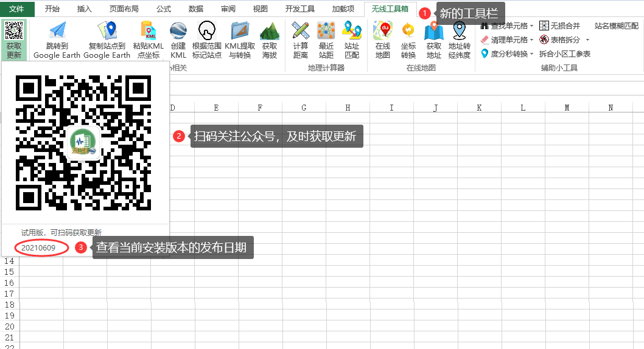The height and width of the screenshot is (349, 644).
Task: Click 跳转到 Google Earth paper plane icon
Action: (x=57, y=31)
